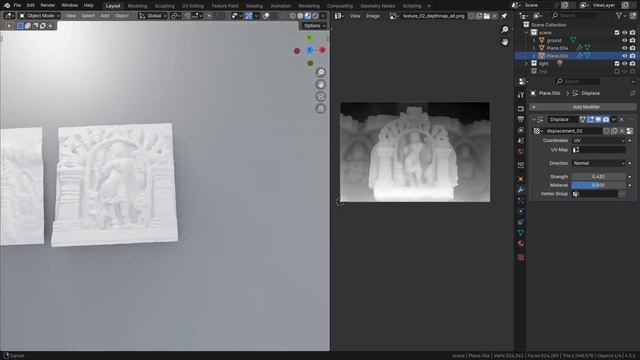This screenshot has height=360, width=640.
Task: Open the Render properties tab
Action: [520, 109]
